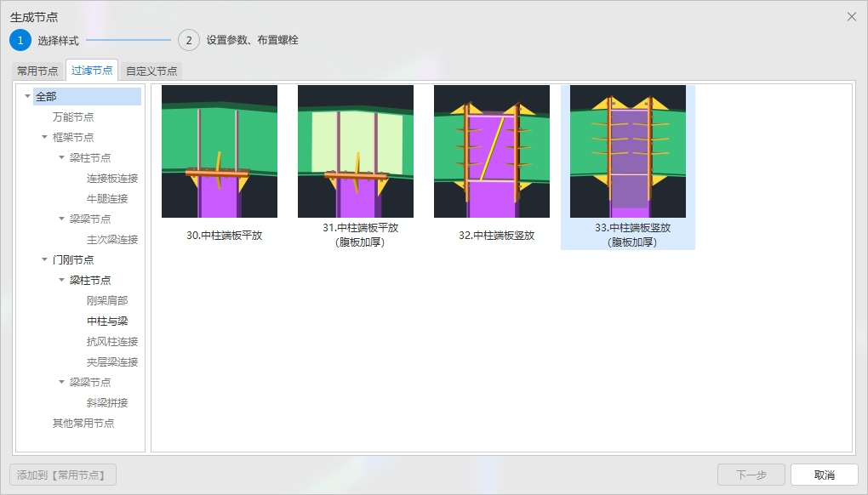Select 主次梁连接 tree item
868x495 pixels.
tap(112, 240)
